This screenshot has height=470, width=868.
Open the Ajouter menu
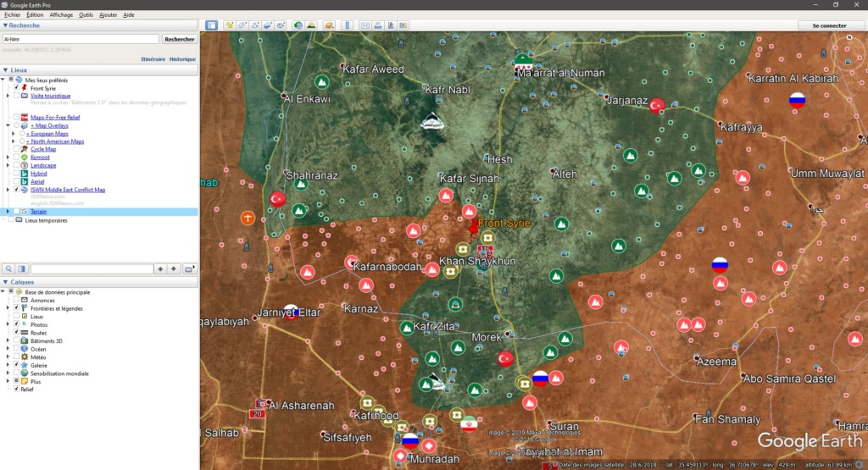[108, 15]
